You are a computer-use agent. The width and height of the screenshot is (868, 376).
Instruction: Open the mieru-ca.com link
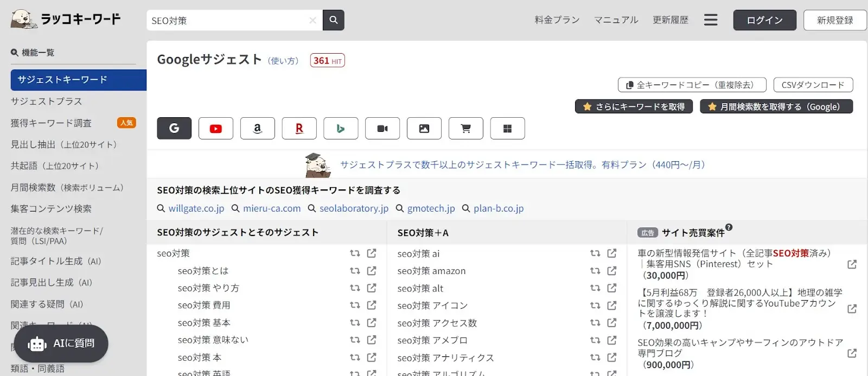click(x=272, y=208)
